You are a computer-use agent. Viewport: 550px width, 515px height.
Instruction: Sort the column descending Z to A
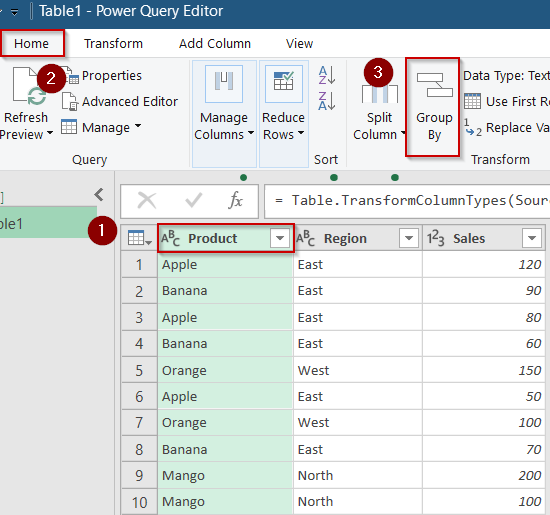tap(327, 101)
